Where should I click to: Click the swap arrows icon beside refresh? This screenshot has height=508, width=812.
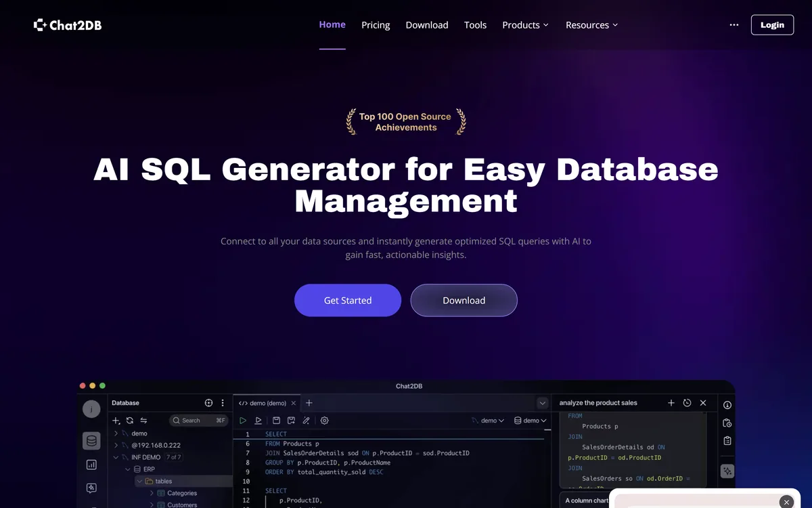[x=143, y=421]
